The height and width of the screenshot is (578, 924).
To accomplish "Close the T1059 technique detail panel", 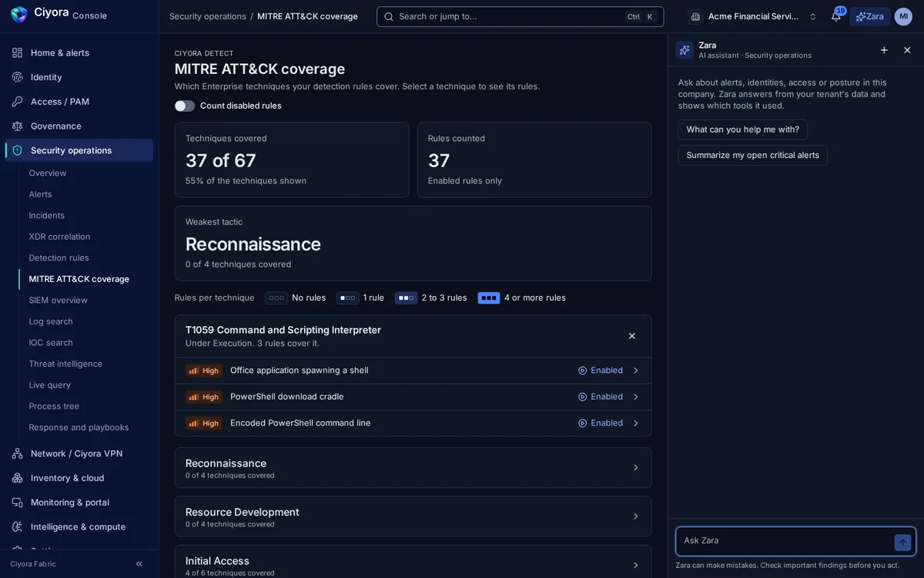I will point(632,336).
